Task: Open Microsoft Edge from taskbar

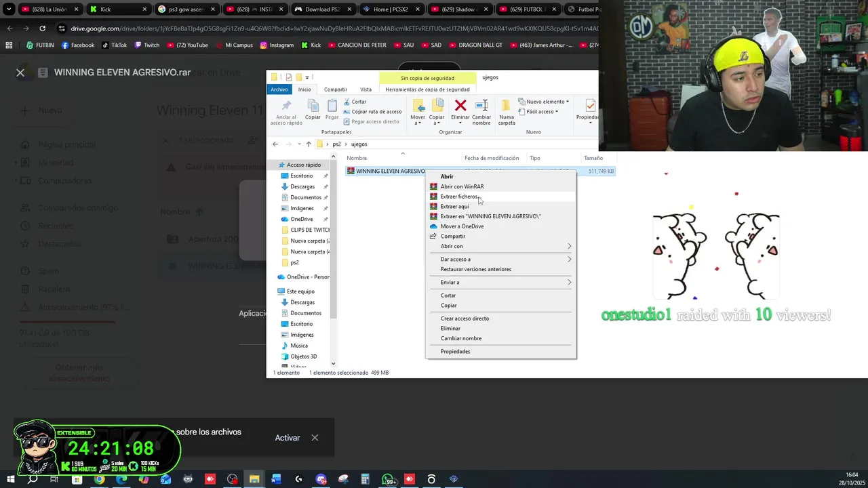Action: [121, 479]
